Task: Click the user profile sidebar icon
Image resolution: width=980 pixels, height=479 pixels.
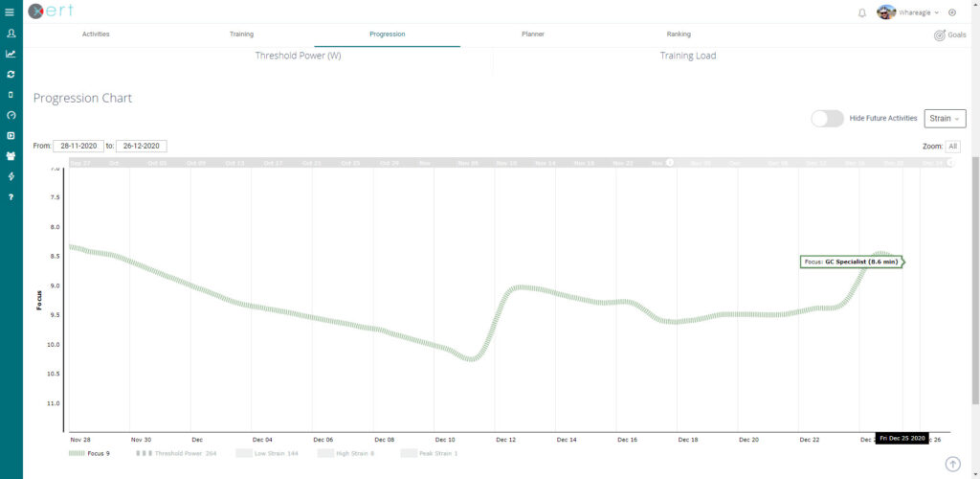Action: click(x=11, y=34)
